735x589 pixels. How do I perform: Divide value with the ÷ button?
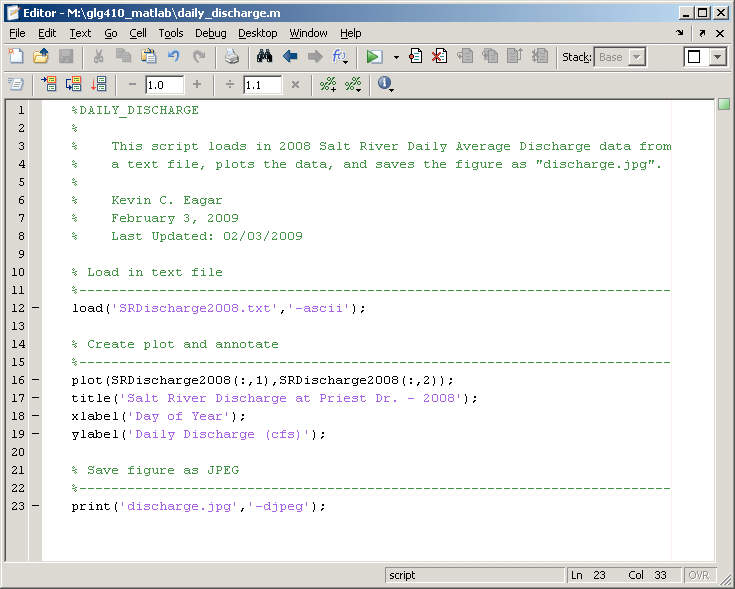click(x=230, y=84)
